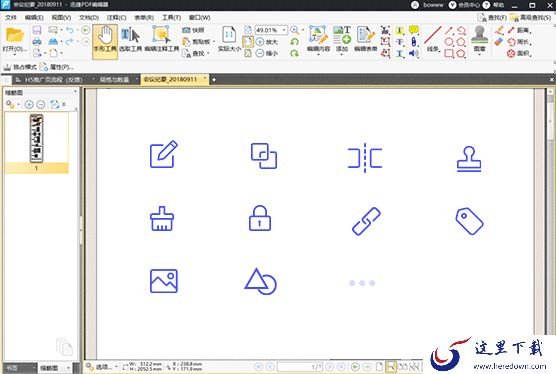The image size is (556, 374).
Task: Rotate the view counterclockwise with green arrow
Action: pos(294,42)
